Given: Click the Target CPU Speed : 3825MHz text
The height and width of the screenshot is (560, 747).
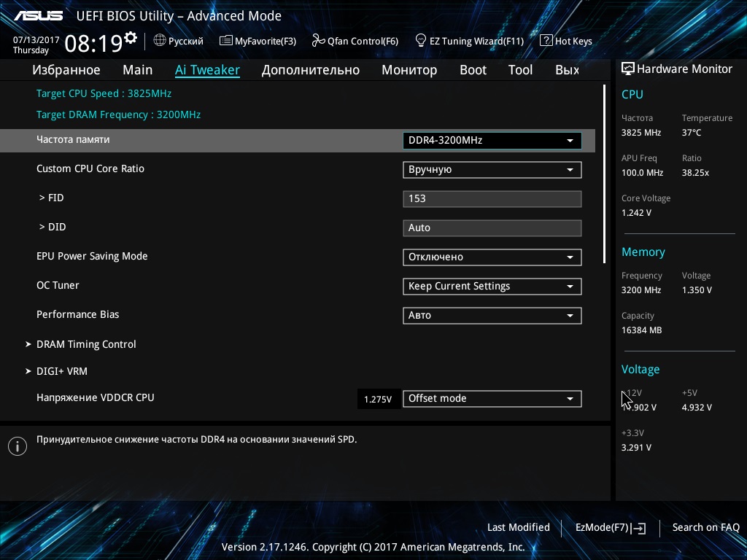Looking at the screenshot, I should 104,94.
